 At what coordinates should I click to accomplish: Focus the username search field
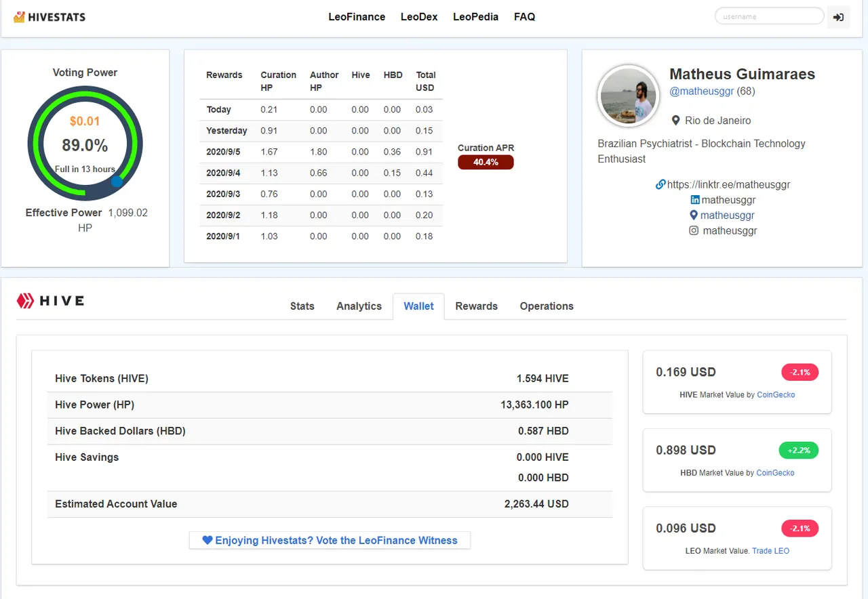point(770,16)
